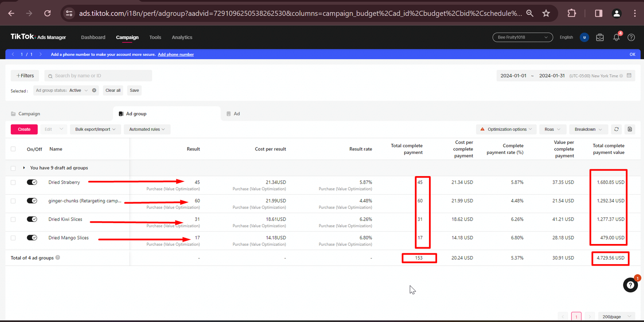Reload the page in the browser

pos(47,13)
